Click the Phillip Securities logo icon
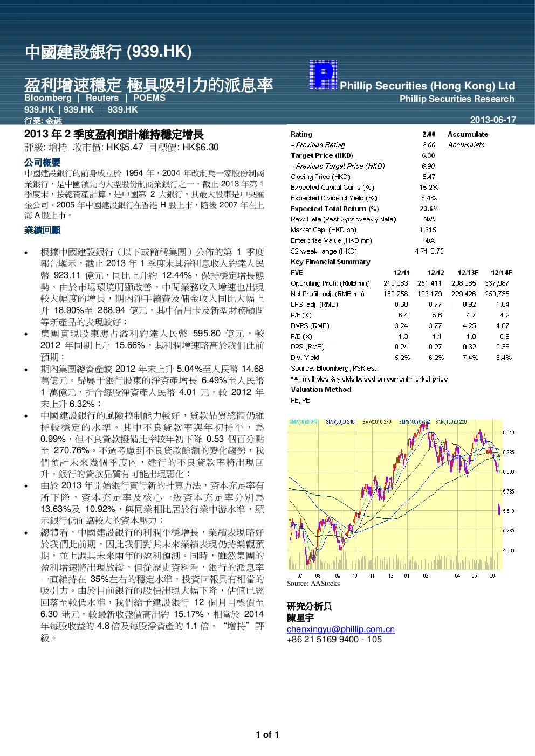Viewport: 535px width, 756px height. click(x=323, y=75)
